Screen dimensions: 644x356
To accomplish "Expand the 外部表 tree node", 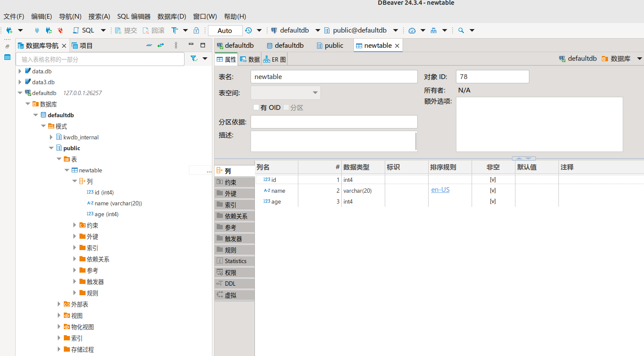I will pos(59,304).
